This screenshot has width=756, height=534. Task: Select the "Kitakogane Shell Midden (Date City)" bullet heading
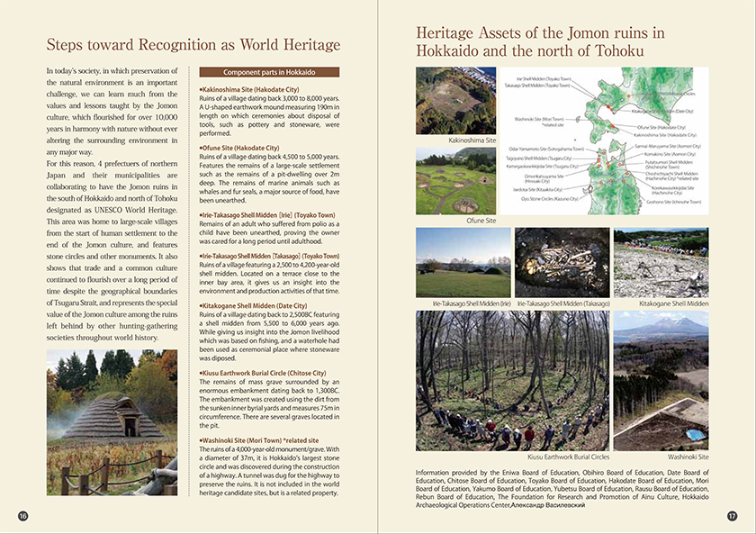pyautogui.click(x=253, y=306)
